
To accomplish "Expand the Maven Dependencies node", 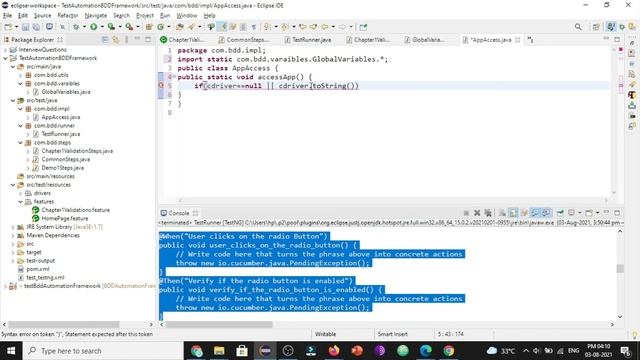I will 13,236.
